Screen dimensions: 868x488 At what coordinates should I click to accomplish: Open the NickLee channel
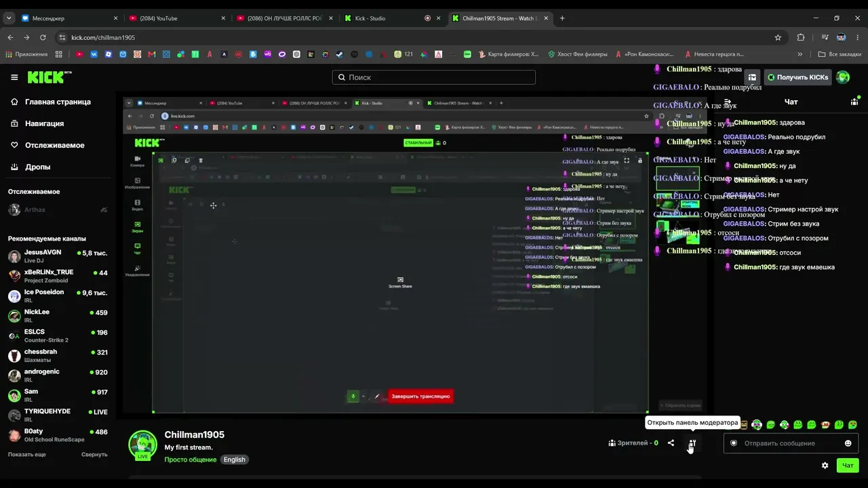click(x=58, y=316)
